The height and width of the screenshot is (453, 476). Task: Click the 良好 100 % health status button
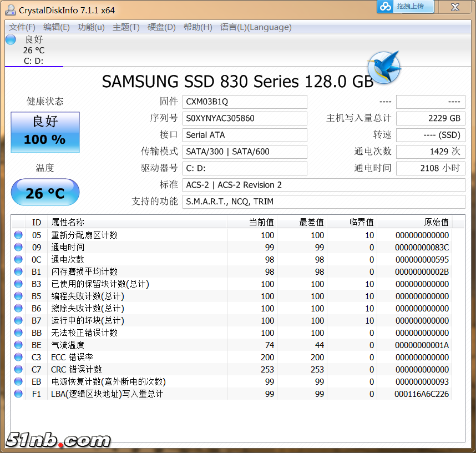pos(45,132)
